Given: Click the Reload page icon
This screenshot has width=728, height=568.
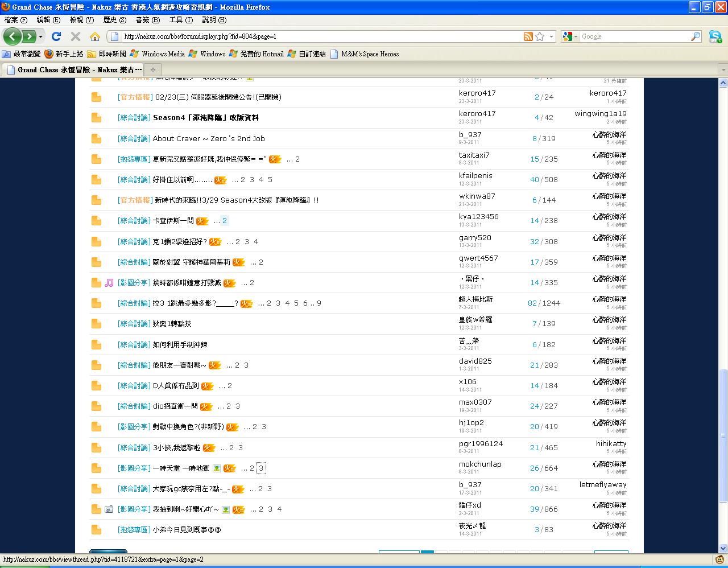Looking at the screenshot, I should pyautogui.click(x=56, y=36).
